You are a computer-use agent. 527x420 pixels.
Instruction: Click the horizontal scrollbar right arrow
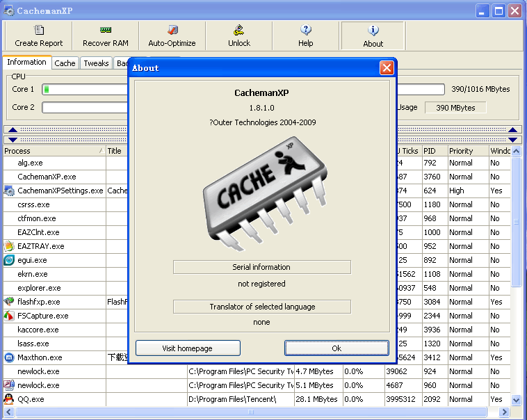504,412
